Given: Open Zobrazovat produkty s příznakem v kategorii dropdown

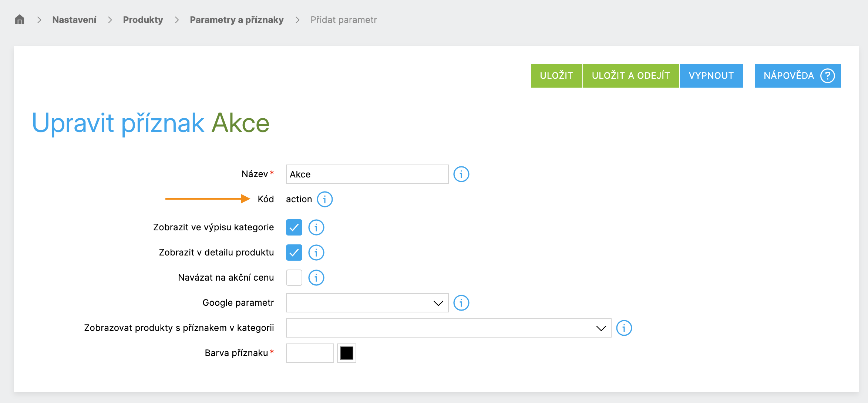Looking at the screenshot, I should click(x=448, y=328).
